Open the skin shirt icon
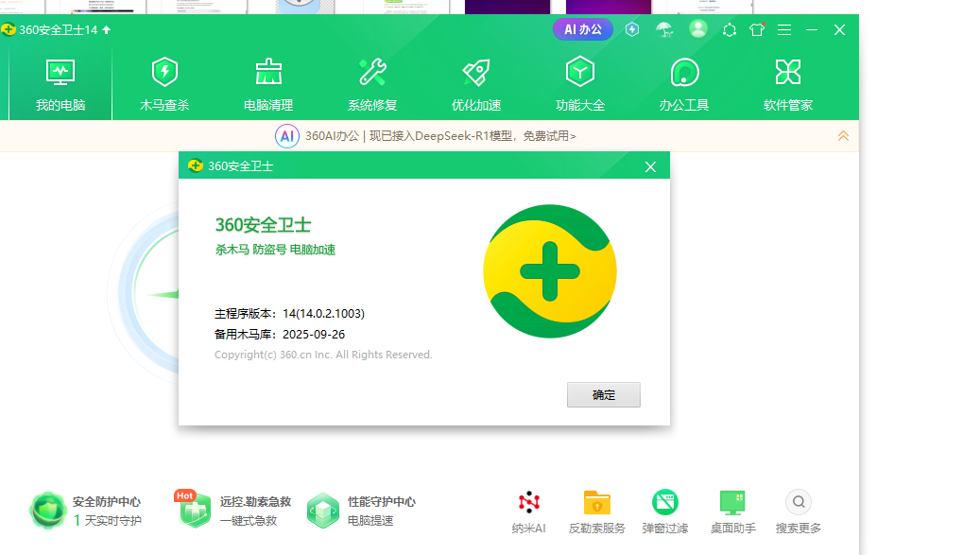Viewport: 980px width, 555px height. pos(757,29)
